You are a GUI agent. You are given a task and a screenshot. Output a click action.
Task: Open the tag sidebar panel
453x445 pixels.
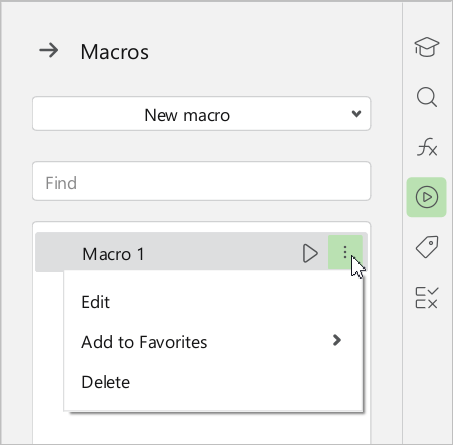pyautogui.click(x=426, y=247)
